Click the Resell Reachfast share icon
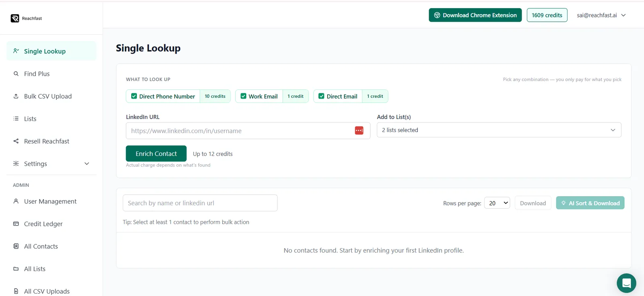This screenshot has width=644, height=296. pos(16,141)
